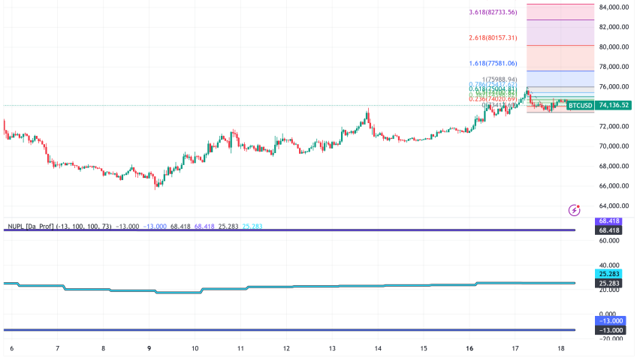Screen dimensions: 640x364
Task: Click 66,000.00 on the price scale
Action: (614, 186)
